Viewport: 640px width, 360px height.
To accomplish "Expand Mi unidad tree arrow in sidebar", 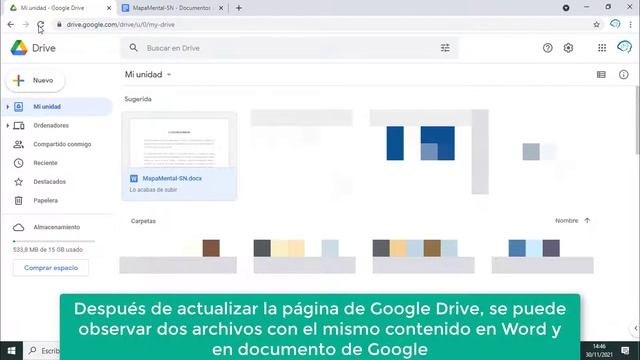I will pyautogui.click(x=7, y=107).
